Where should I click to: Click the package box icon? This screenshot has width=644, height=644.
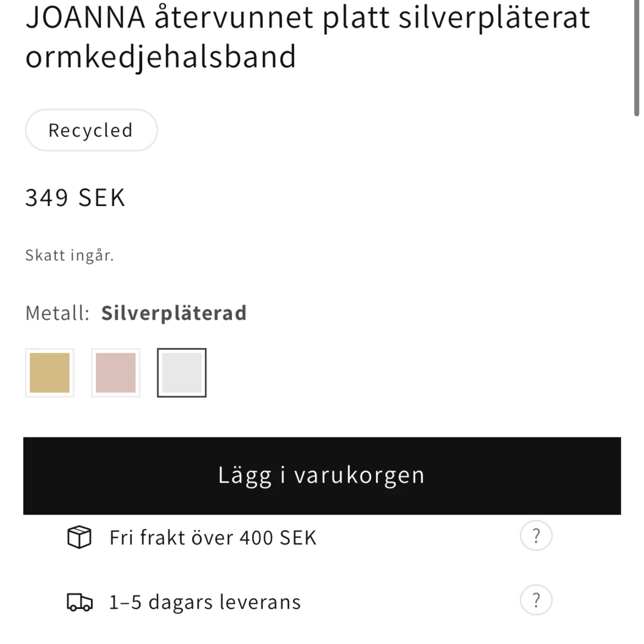[x=79, y=538]
